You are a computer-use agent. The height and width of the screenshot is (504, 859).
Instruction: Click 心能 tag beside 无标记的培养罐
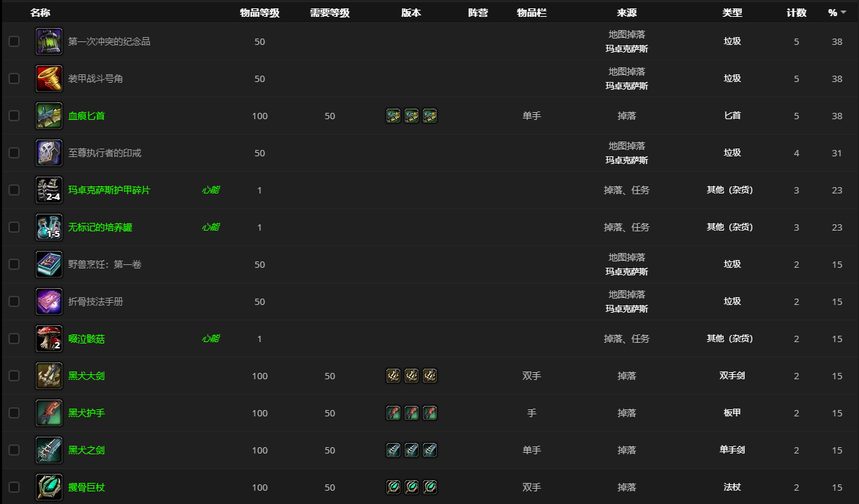[x=210, y=227]
